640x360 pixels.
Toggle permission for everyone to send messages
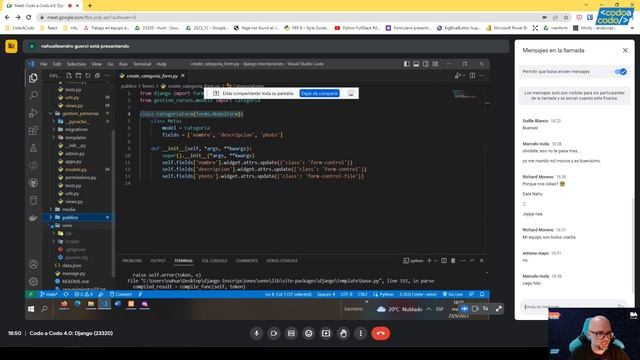(x=620, y=72)
